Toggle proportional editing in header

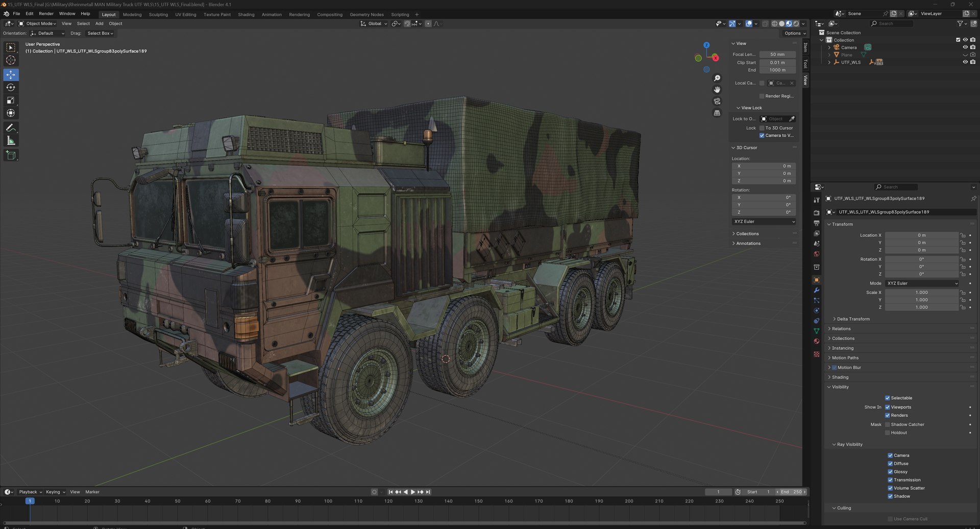point(428,23)
